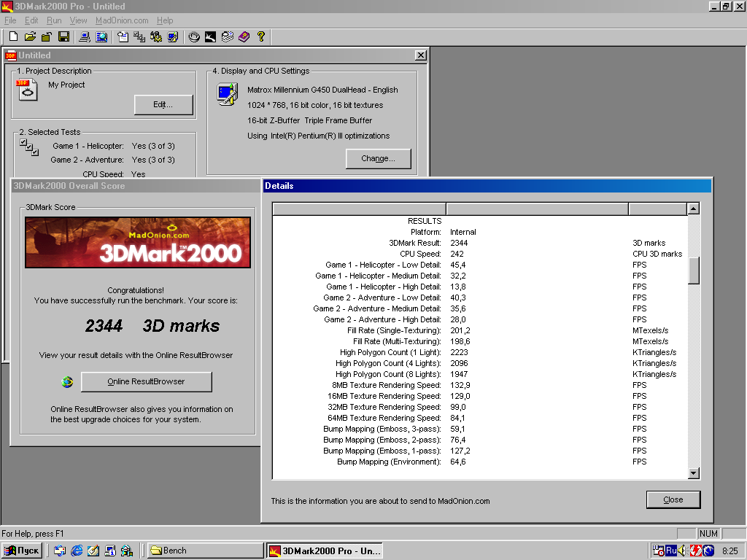747x560 pixels.
Task: Click the New project toolbar icon
Action: (13, 36)
